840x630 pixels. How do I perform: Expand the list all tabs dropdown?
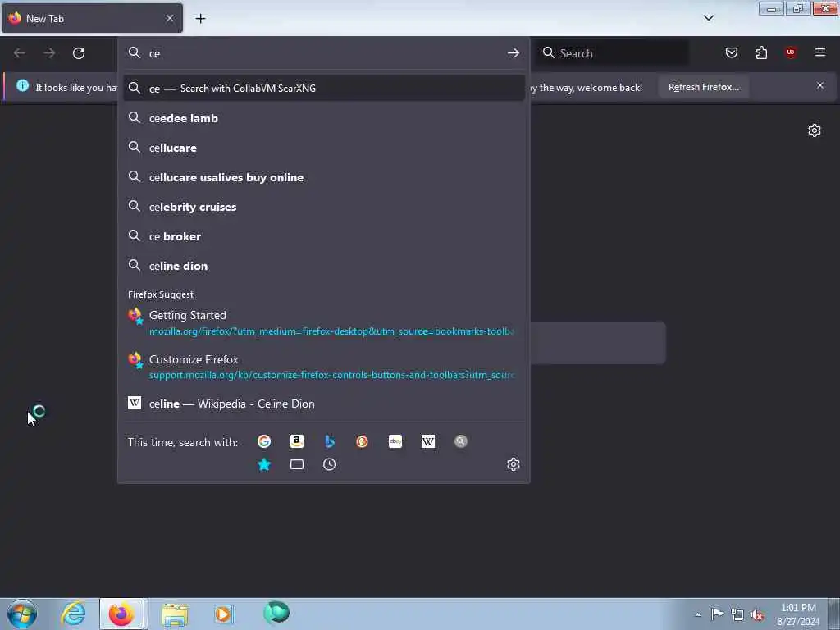point(709,18)
